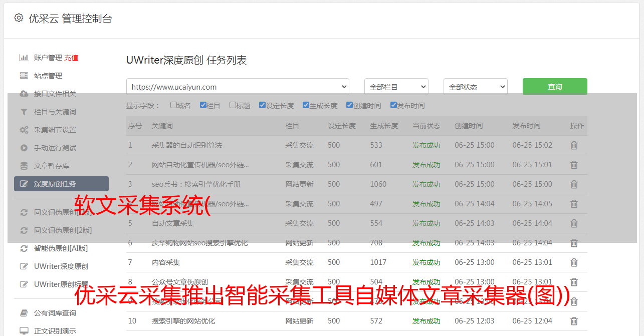Open 公有词库查询 menu item

coord(55,313)
